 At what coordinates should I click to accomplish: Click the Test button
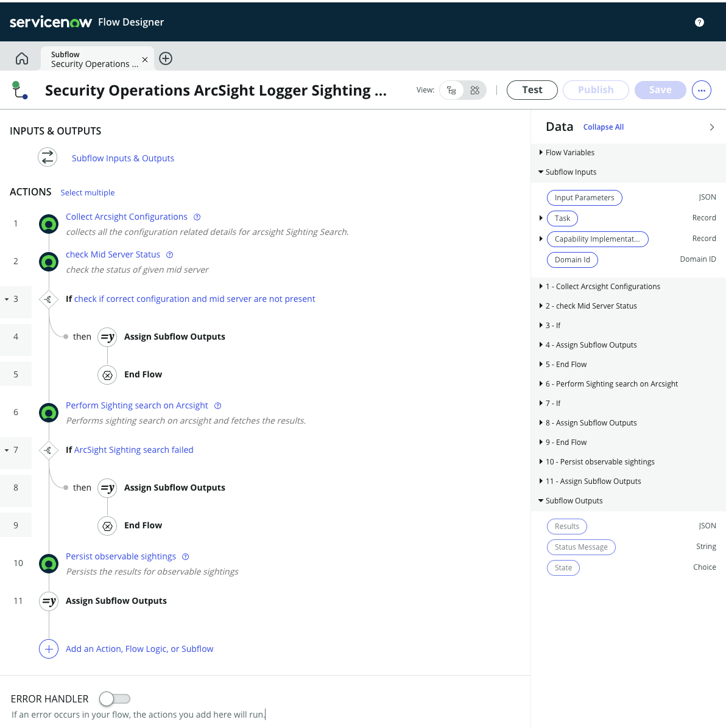[532, 90]
